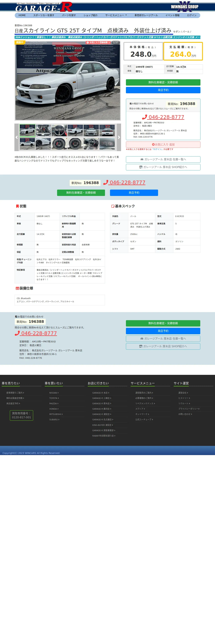The width and height of the screenshot is (215, 644).
Task: Open GARAGE-R 厚木店 footer link
Action: click(102, 403)
